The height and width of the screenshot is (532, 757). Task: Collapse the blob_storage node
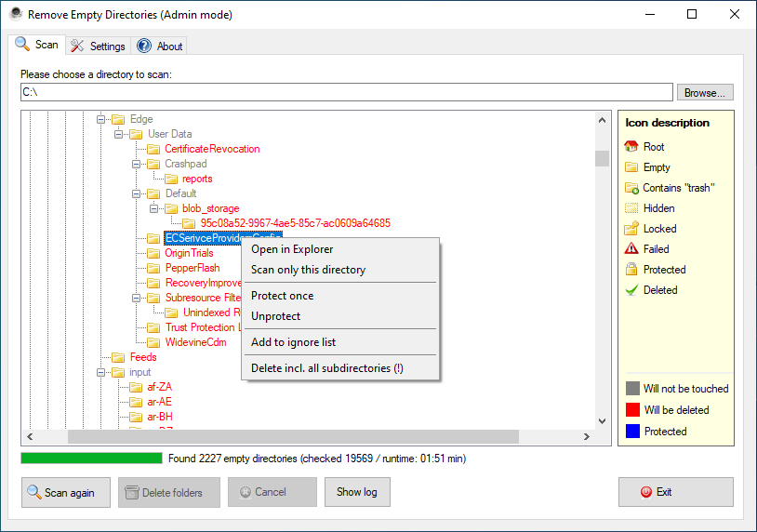coord(153,208)
